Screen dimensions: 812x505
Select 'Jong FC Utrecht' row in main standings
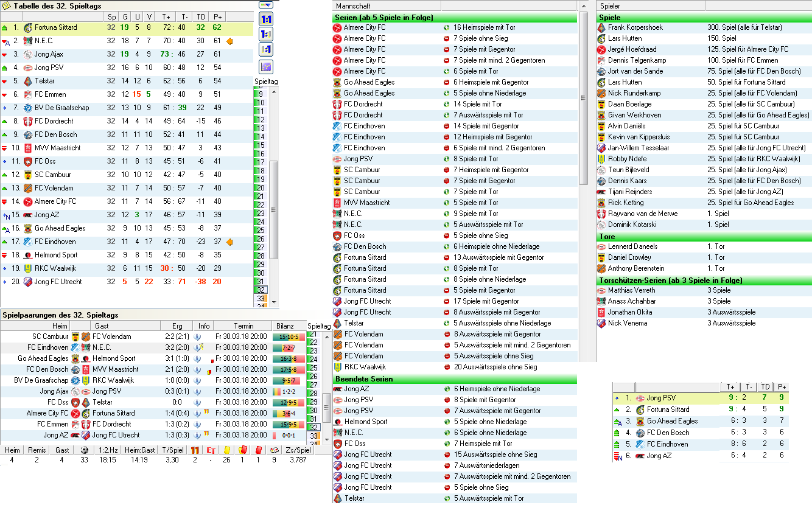pos(126,282)
